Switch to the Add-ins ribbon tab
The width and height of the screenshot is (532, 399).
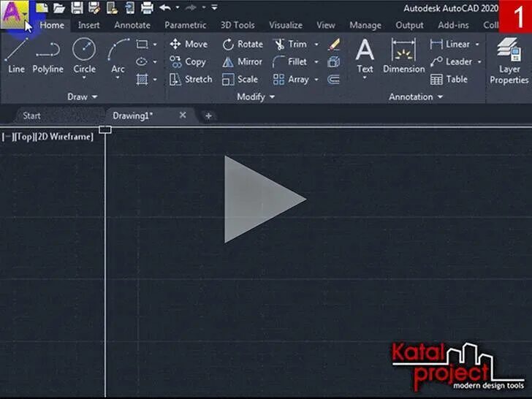coord(453,25)
